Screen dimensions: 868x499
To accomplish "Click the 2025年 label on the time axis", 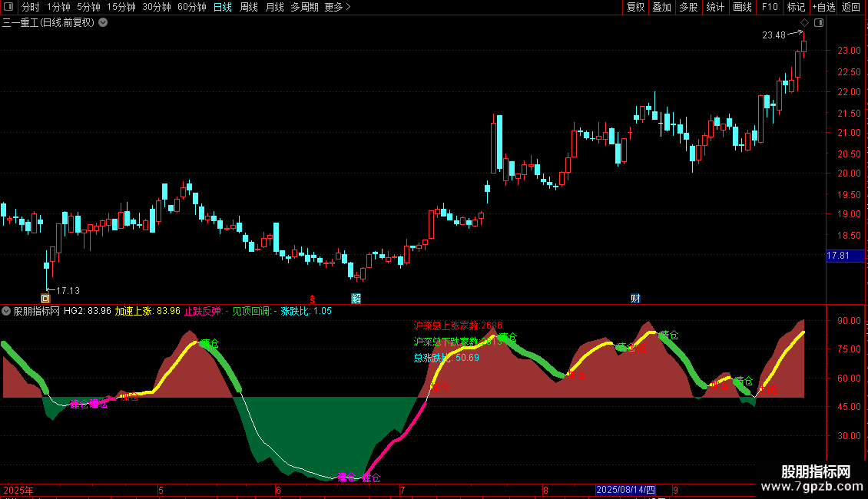I will click(18, 490).
